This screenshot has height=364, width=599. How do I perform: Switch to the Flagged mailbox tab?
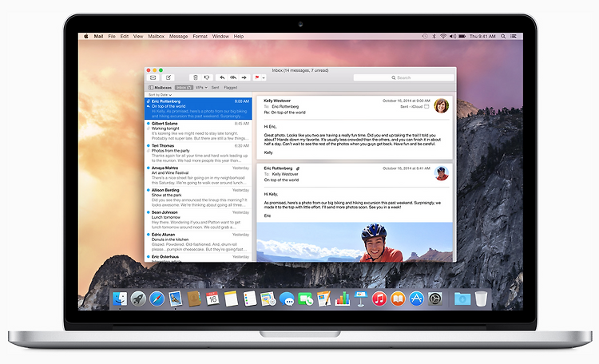230,88
